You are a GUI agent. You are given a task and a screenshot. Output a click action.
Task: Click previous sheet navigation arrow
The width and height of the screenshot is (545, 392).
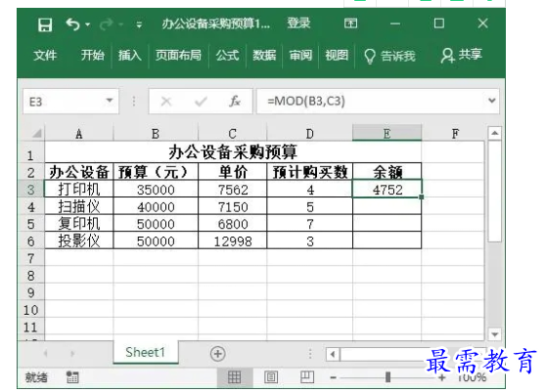point(46,354)
